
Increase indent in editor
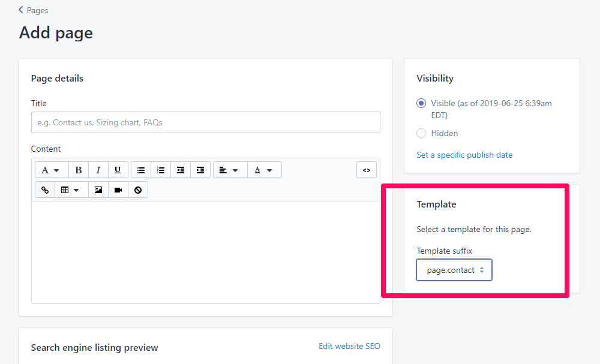[x=200, y=170]
